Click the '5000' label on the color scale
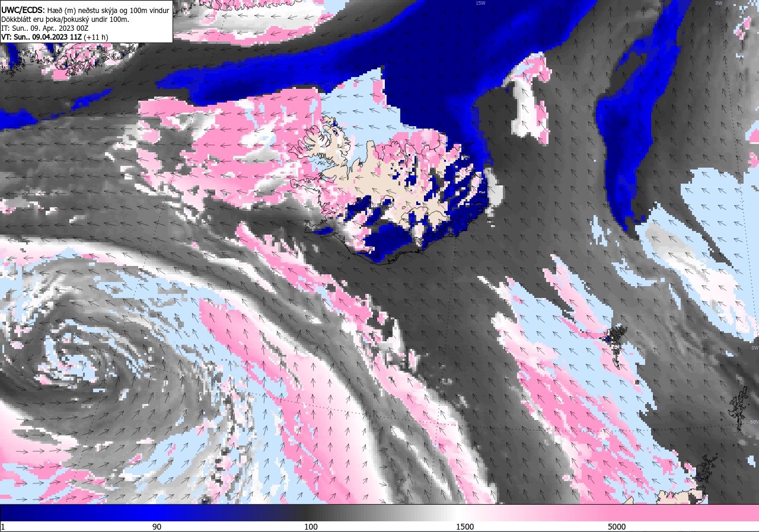The width and height of the screenshot is (759, 532). (x=617, y=527)
